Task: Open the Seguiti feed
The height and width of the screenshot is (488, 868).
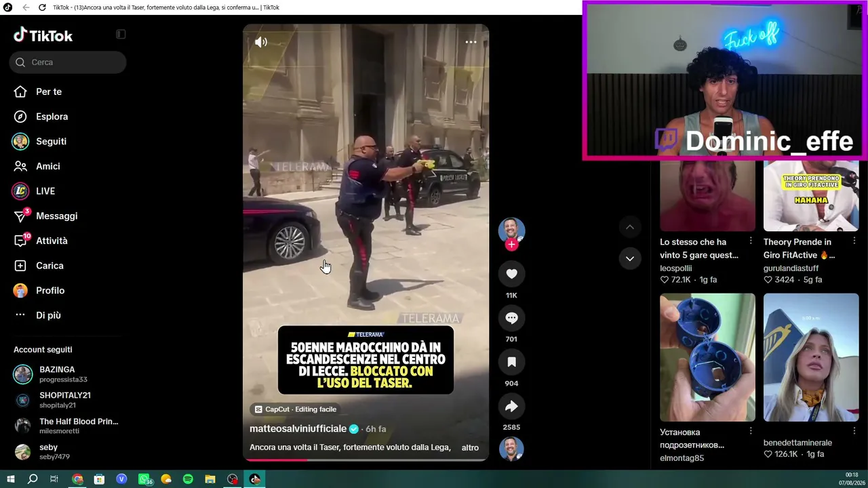Action: tap(51, 142)
